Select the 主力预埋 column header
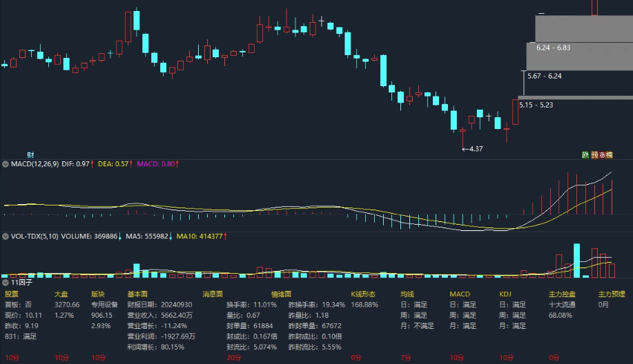 pyautogui.click(x=612, y=294)
